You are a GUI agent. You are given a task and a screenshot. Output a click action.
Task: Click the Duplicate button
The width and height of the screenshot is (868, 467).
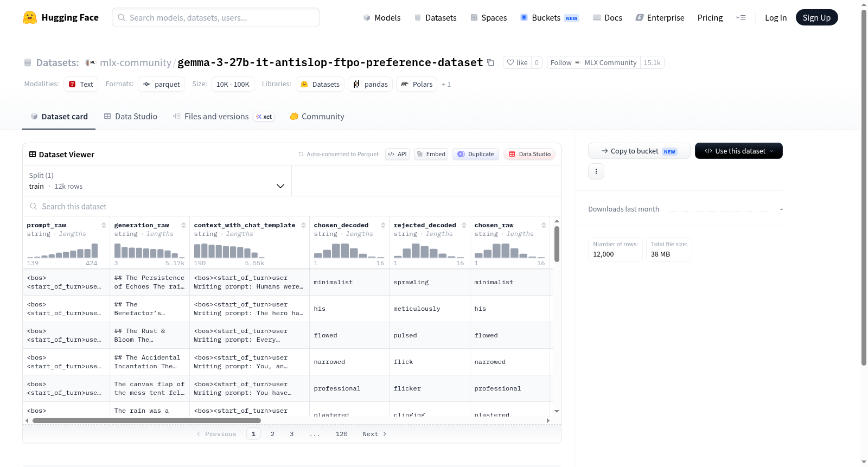[476, 154]
